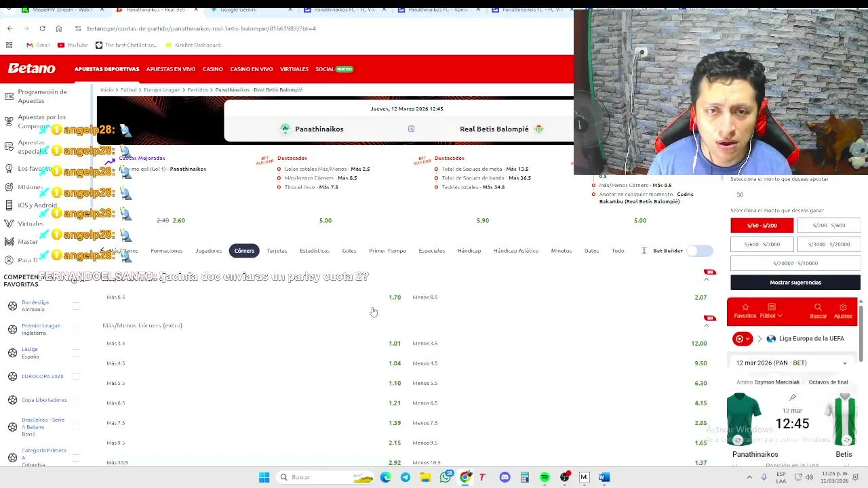Collapse the Más 8.5 corners market section
Image resolution: width=868 pixels, height=488 pixels.
point(706,279)
